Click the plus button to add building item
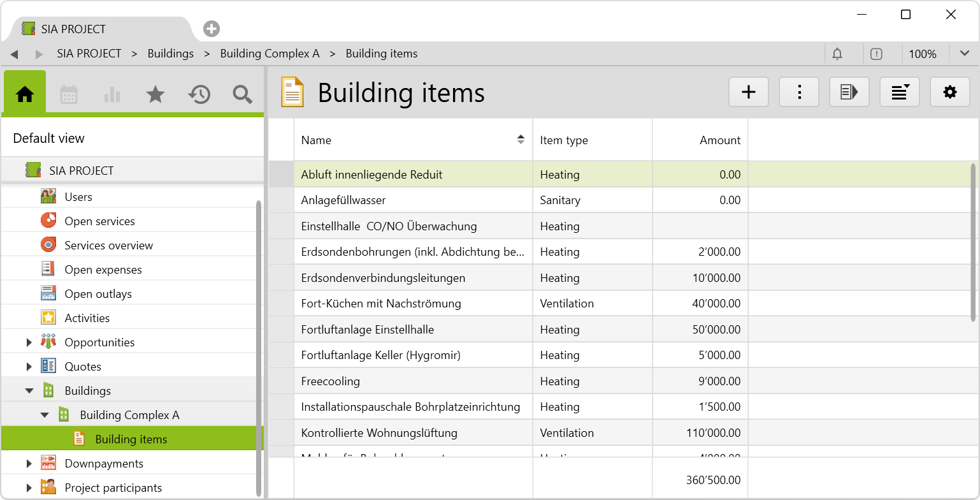The width and height of the screenshot is (980, 500). 749,92
